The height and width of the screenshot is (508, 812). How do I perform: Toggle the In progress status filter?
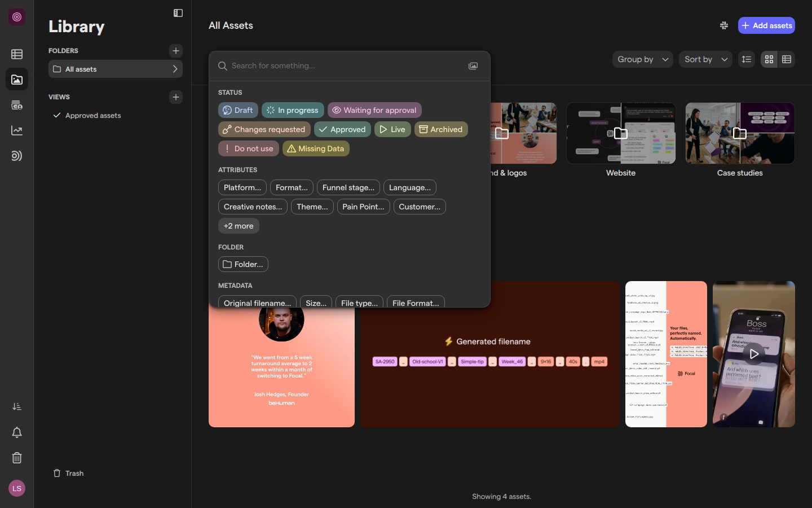point(293,110)
